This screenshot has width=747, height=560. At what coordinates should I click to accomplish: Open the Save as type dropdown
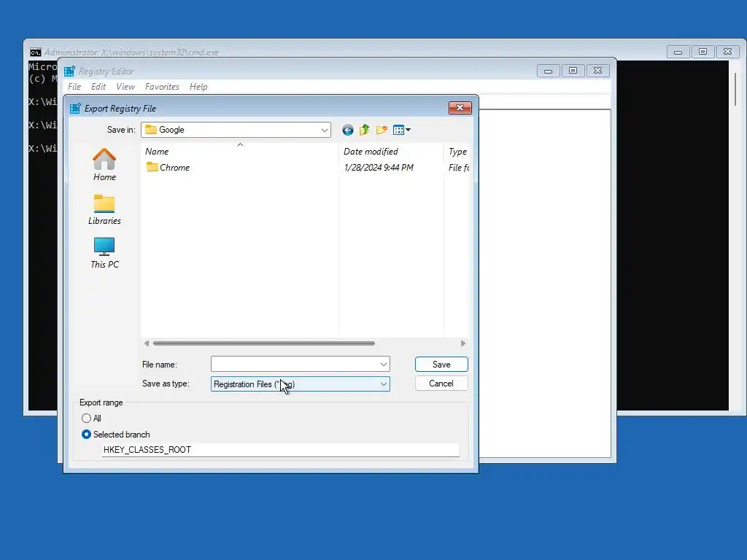tap(384, 384)
